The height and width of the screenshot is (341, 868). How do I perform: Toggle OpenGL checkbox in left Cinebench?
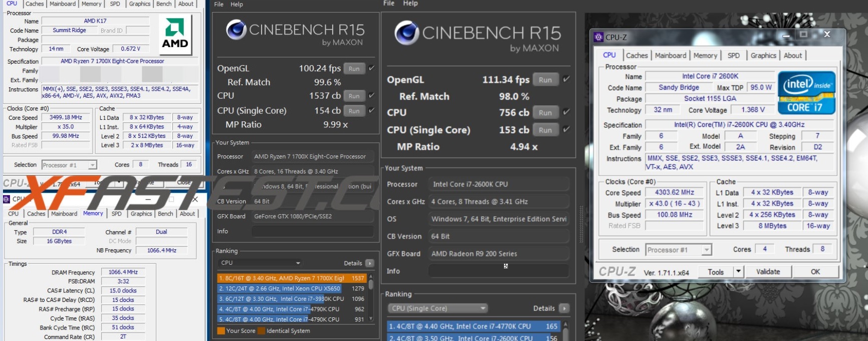pos(371,68)
